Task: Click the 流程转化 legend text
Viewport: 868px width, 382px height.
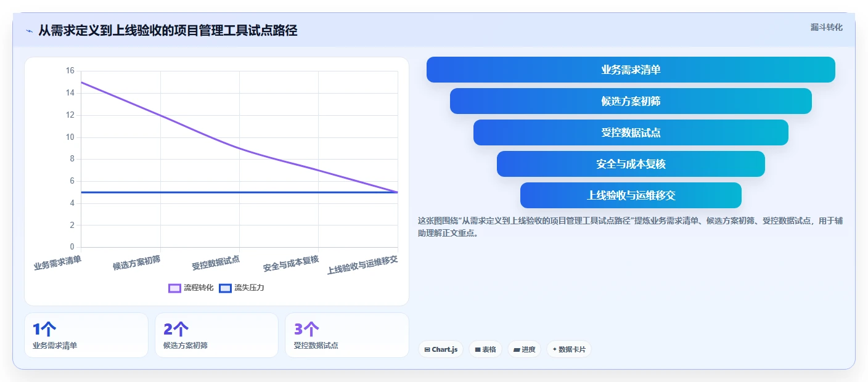Action: point(199,288)
